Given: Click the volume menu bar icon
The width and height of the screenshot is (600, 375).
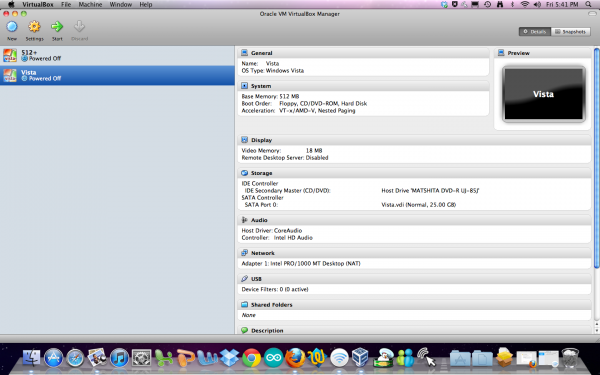Looking at the screenshot, I should tap(537, 5).
